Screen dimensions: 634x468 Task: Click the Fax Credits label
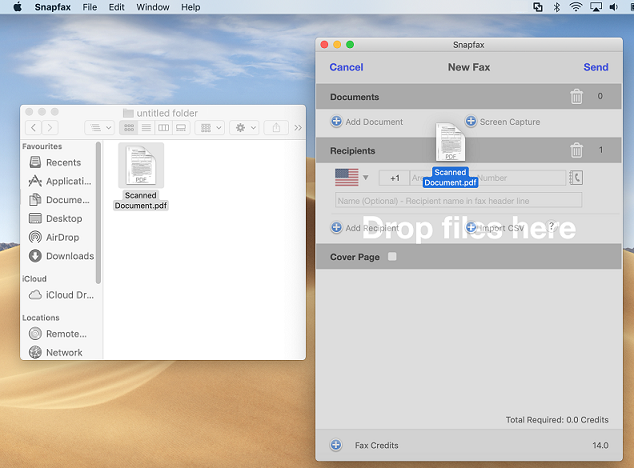coord(376,445)
